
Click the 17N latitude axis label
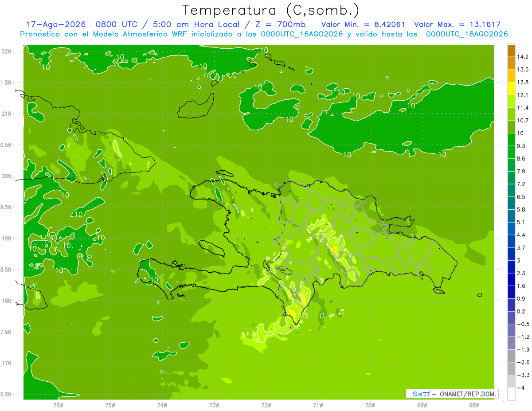[x=7, y=363]
